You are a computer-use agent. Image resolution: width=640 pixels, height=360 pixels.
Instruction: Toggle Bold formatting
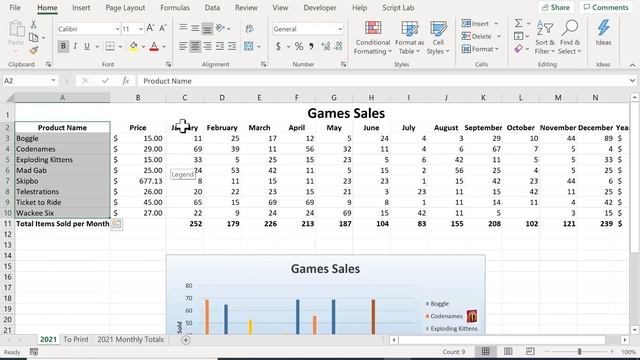pos(63,46)
